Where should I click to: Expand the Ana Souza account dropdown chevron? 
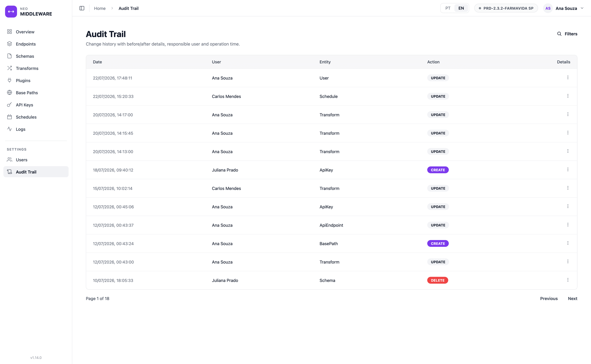pos(582,8)
